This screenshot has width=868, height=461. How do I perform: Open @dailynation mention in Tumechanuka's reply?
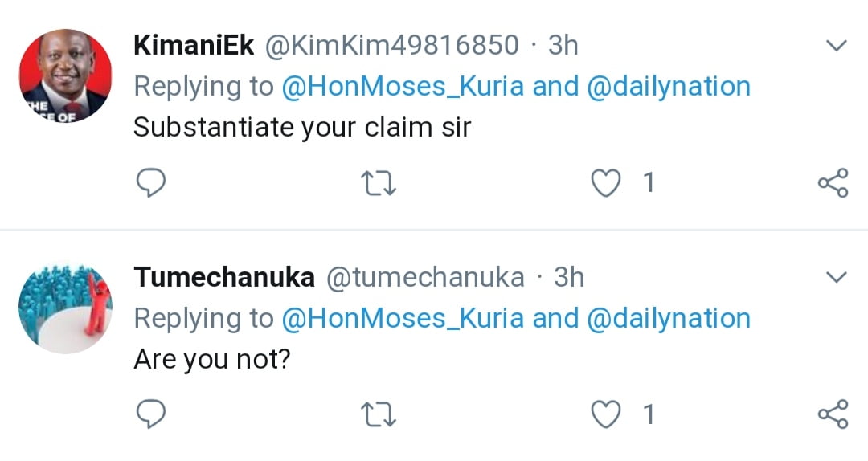669,319
